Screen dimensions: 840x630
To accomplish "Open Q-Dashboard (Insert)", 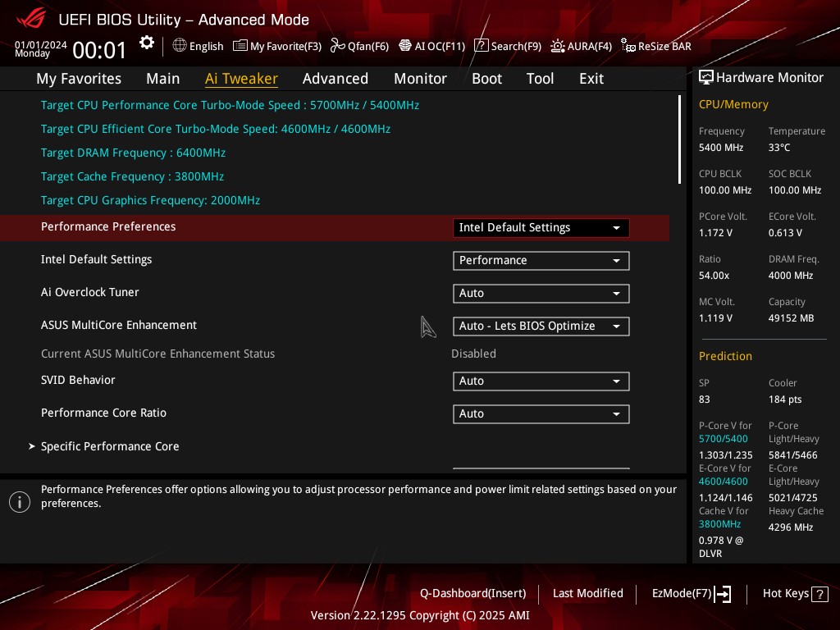I will (472, 594).
